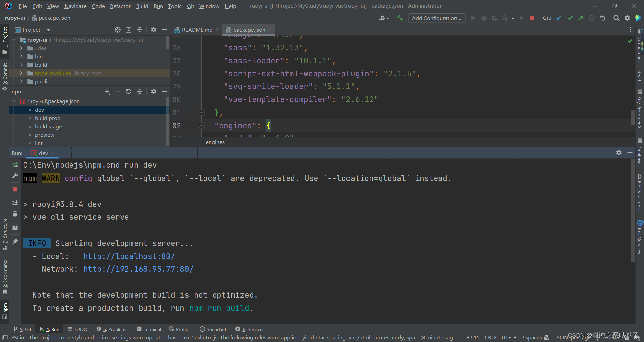Rerun the dev script
The width and height of the screenshot is (644, 342).
coord(15,165)
